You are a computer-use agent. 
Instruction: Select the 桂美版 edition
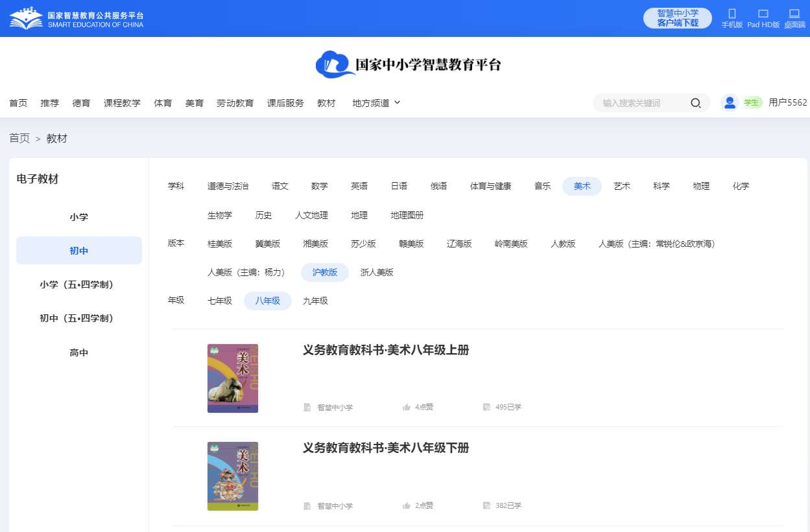click(220, 244)
